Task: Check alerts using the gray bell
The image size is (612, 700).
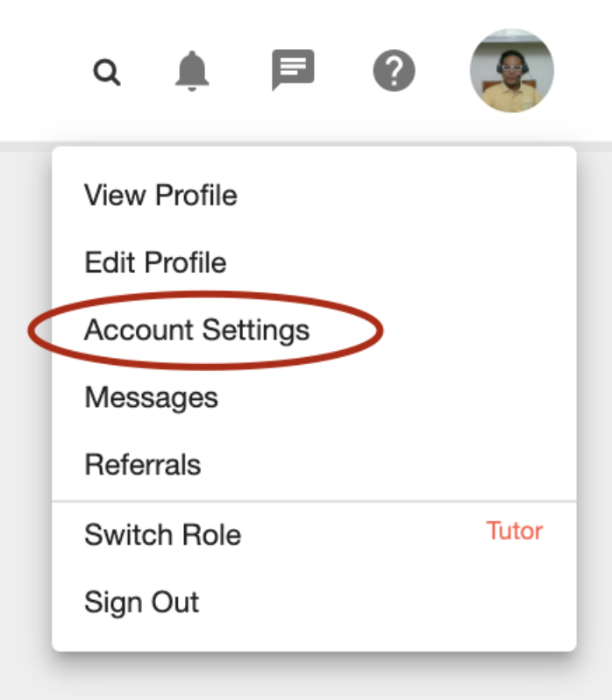Action: (x=192, y=71)
